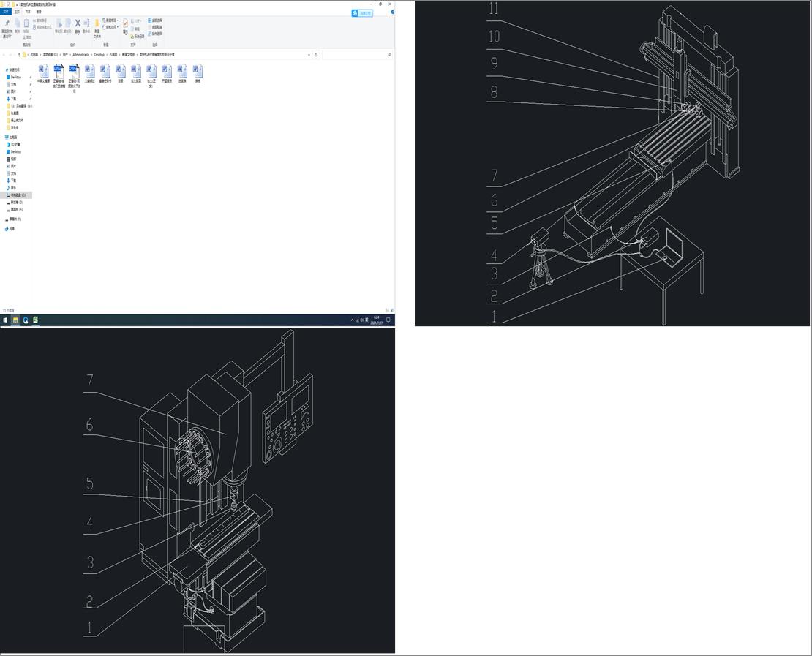Image resolution: width=812 pixels, height=656 pixels.
Task: Go up one folder with up arrow
Action: click(x=19, y=54)
